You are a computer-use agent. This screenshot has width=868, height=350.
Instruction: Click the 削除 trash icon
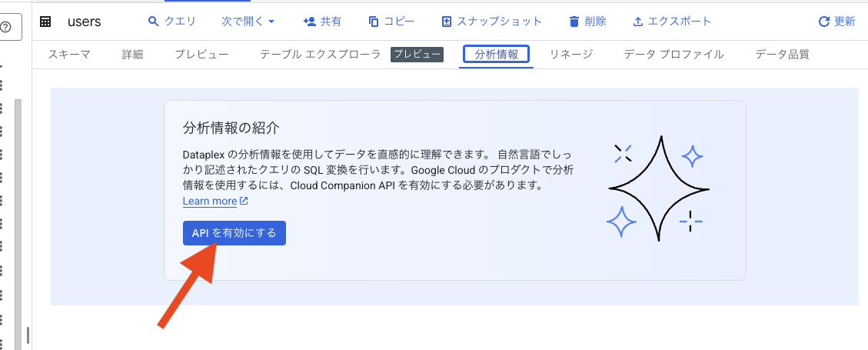[x=574, y=22]
